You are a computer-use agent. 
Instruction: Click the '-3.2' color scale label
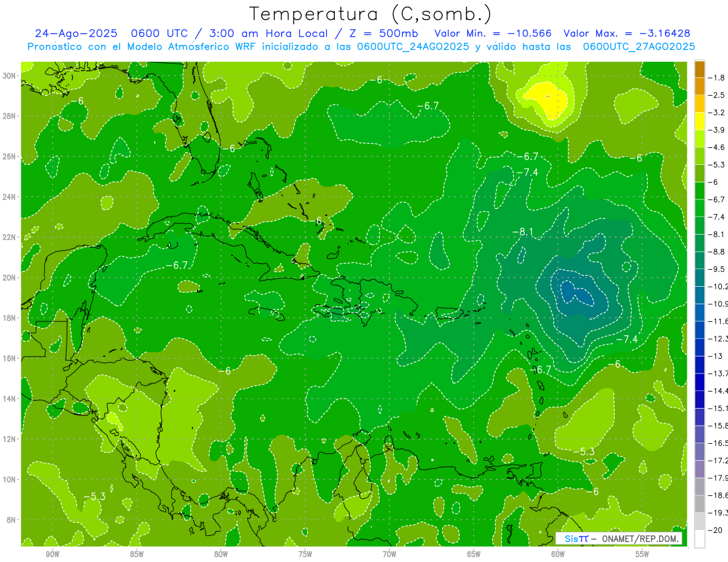(x=716, y=113)
